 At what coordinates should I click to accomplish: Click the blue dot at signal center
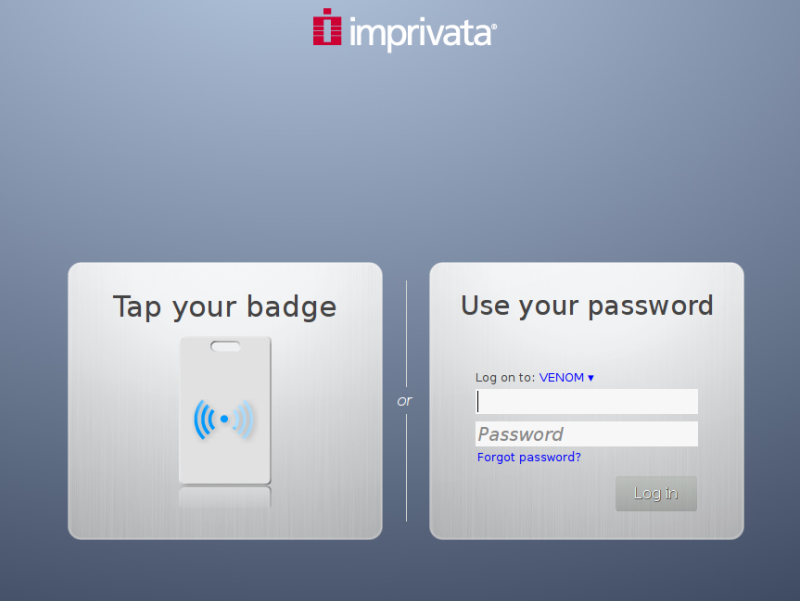(x=224, y=419)
